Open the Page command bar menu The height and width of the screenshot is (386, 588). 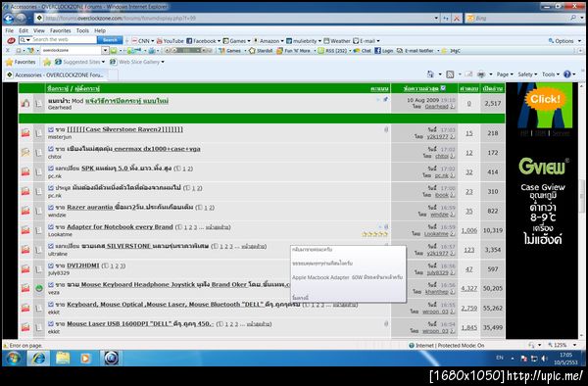point(505,74)
